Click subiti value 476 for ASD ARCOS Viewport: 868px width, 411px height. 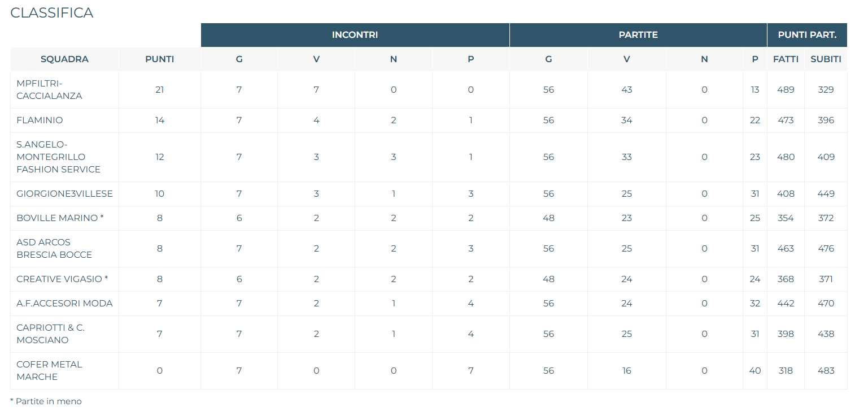point(826,249)
